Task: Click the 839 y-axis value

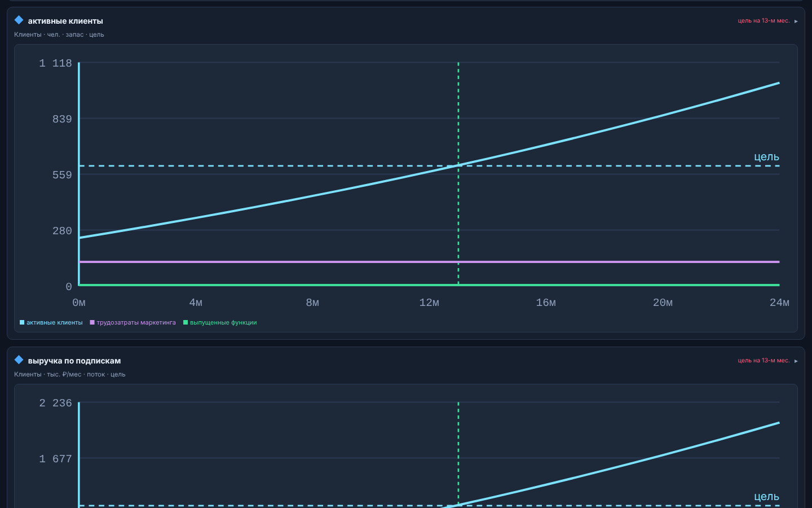Action: 62,119
